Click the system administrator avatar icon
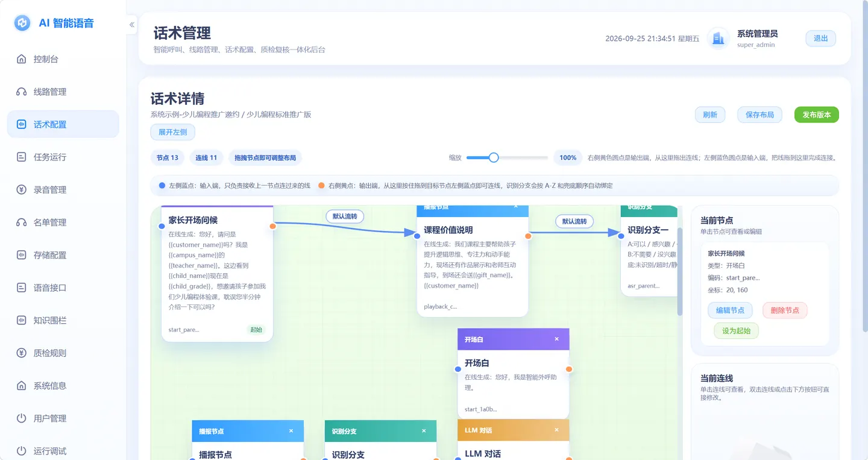 (718, 39)
